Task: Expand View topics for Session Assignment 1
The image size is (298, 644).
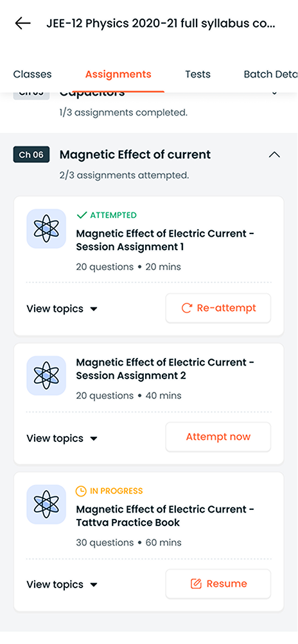Action: click(62, 309)
